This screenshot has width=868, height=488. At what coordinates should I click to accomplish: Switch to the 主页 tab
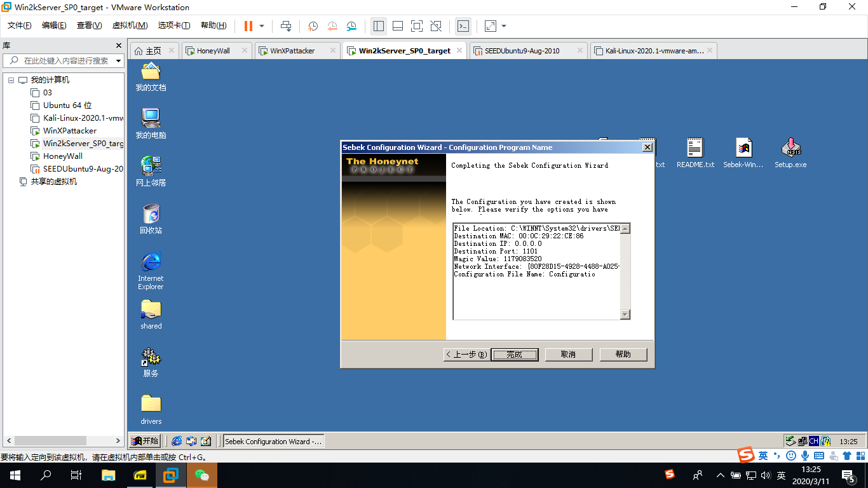pos(153,51)
